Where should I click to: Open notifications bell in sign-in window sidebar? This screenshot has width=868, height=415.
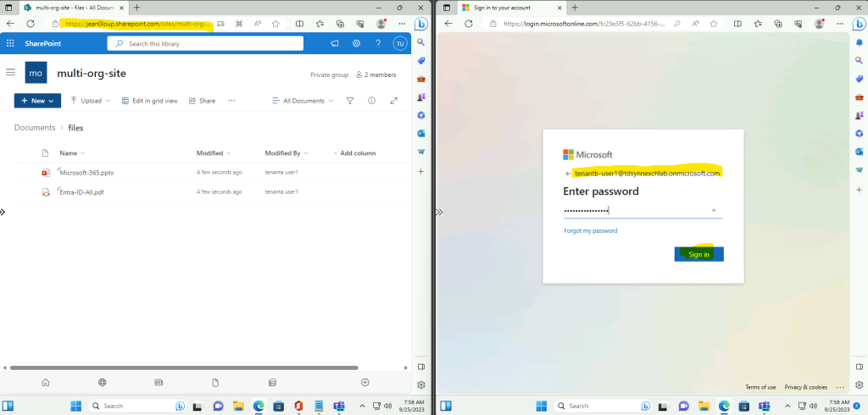(860, 42)
